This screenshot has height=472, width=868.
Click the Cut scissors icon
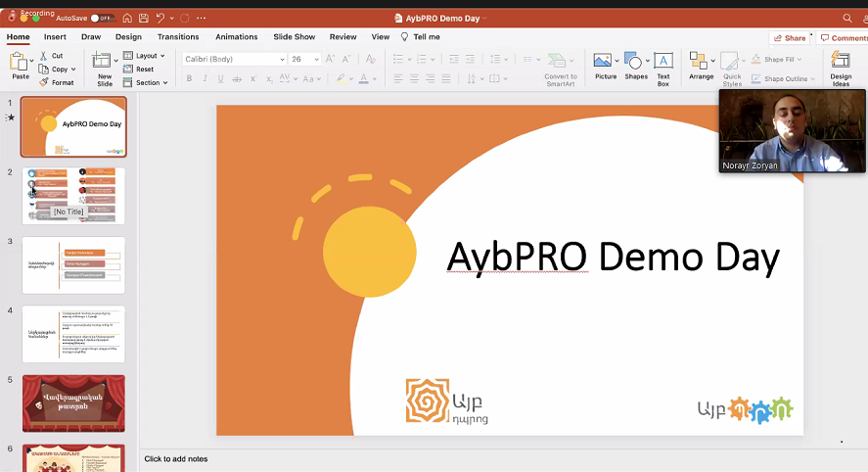tap(44, 56)
